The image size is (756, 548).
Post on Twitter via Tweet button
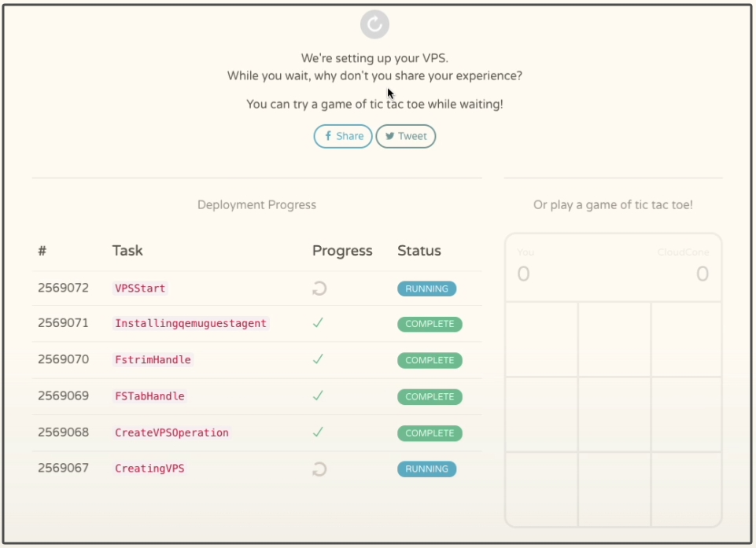pos(405,136)
